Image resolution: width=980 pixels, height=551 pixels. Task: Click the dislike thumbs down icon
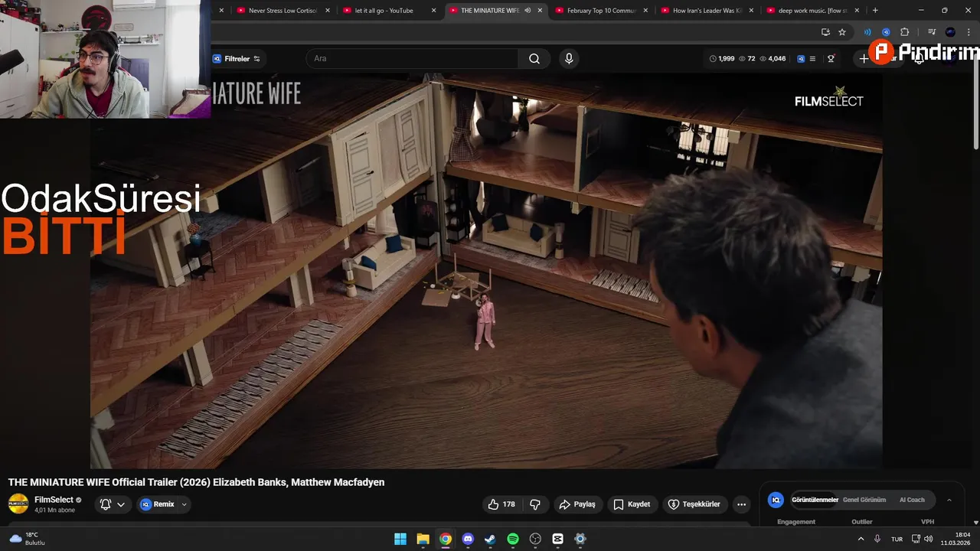(x=535, y=504)
